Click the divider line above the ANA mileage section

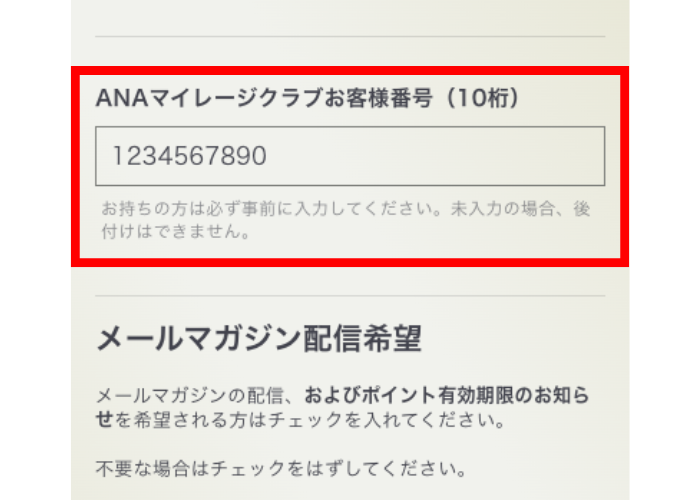coord(350,38)
